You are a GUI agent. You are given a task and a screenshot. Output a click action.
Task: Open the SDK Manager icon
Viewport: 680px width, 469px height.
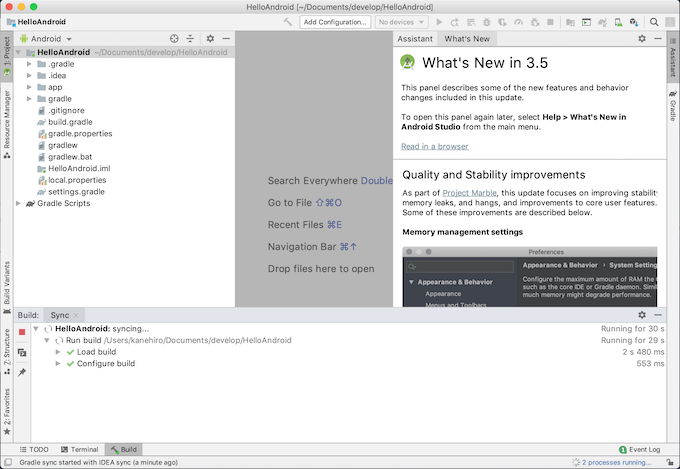coord(634,22)
